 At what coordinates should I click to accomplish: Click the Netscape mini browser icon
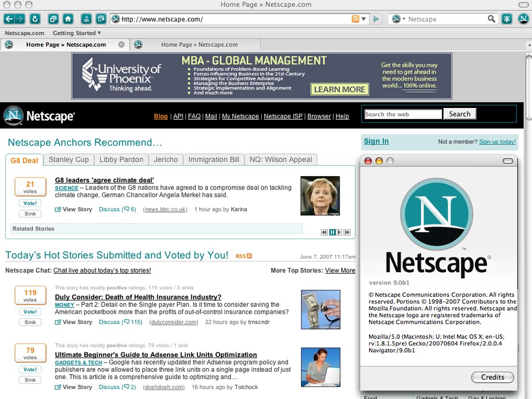point(100,19)
